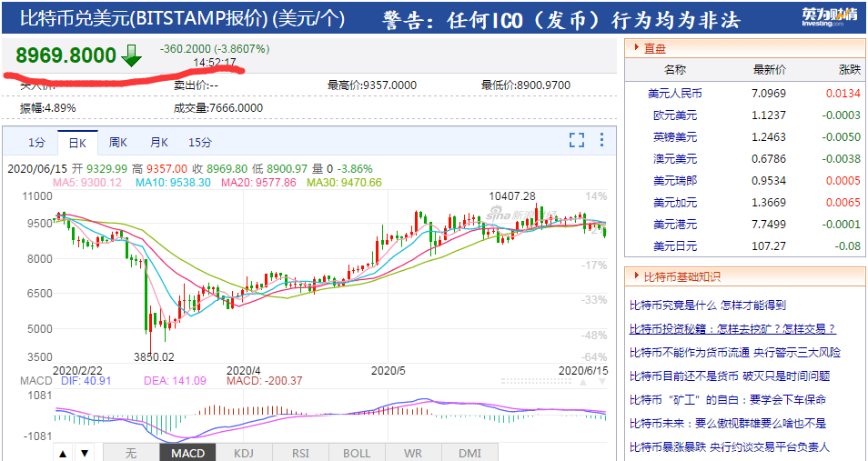Click the DEA: 141.09 label
Viewport: 868px width, 461px height.
pyautogui.click(x=175, y=381)
